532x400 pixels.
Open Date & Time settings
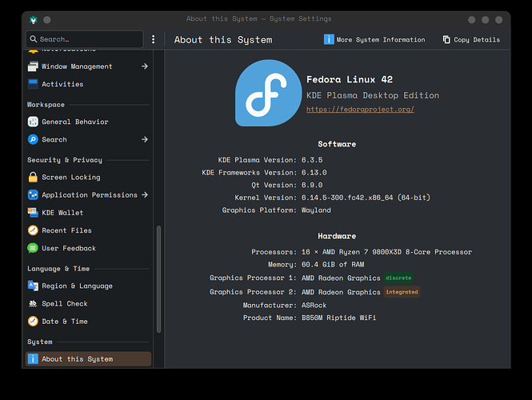(x=88, y=322)
